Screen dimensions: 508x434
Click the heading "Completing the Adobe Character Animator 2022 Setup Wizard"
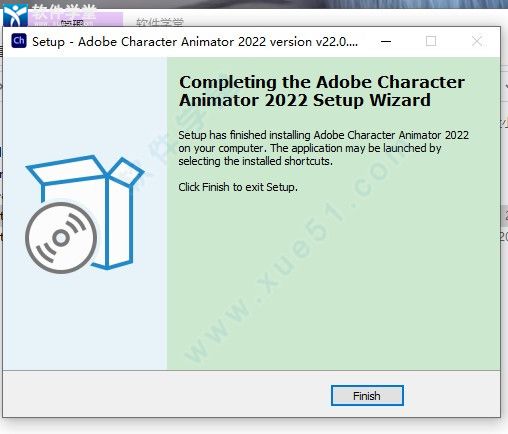click(322, 91)
